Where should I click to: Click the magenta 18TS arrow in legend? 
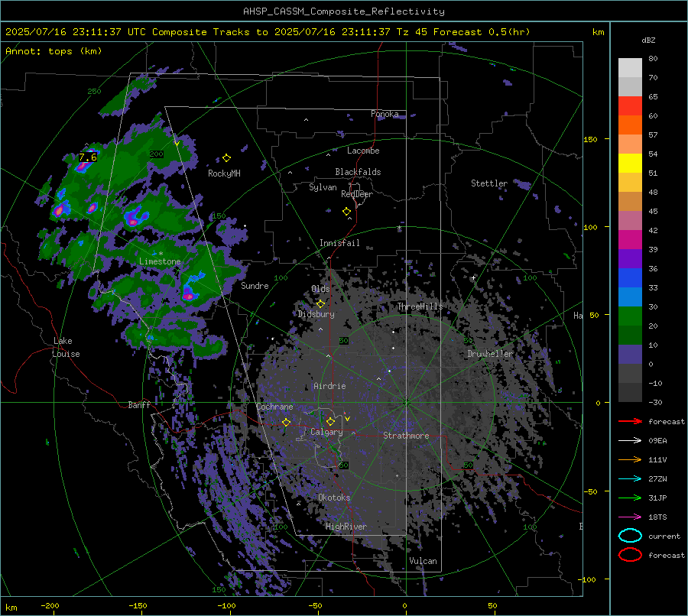click(x=630, y=517)
